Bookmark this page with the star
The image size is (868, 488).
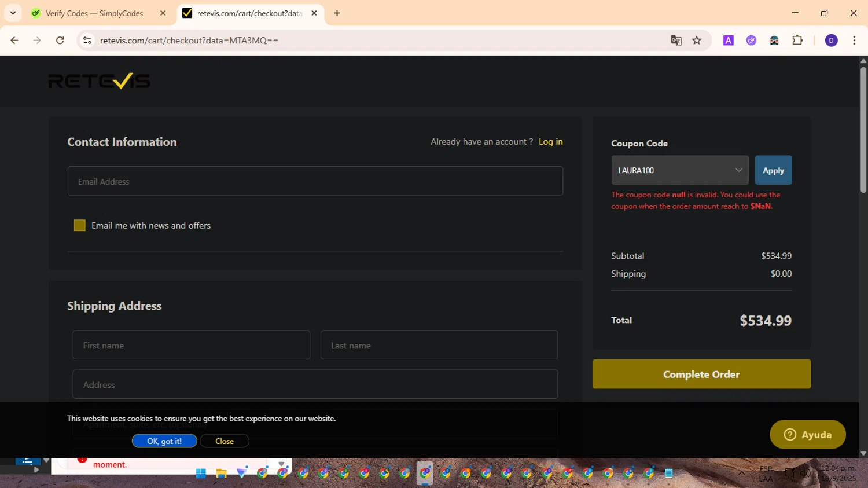tap(697, 41)
